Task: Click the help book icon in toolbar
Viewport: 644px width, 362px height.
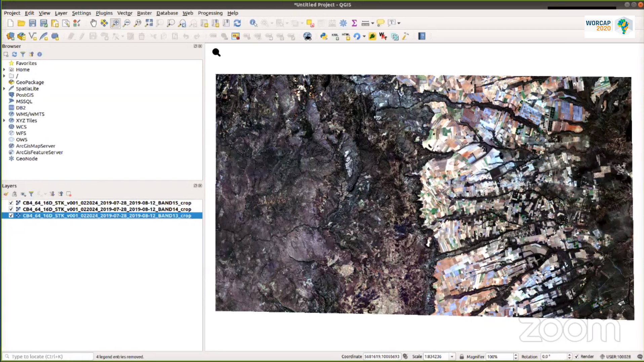Action: [x=422, y=36]
